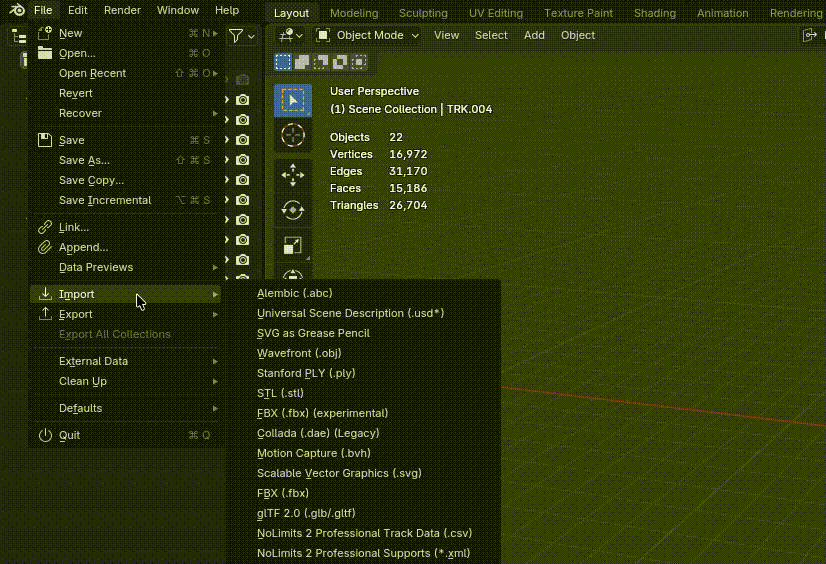The width and height of the screenshot is (826, 564).
Task: Activate the 3D Cursor tool
Action: pos(292,136)
